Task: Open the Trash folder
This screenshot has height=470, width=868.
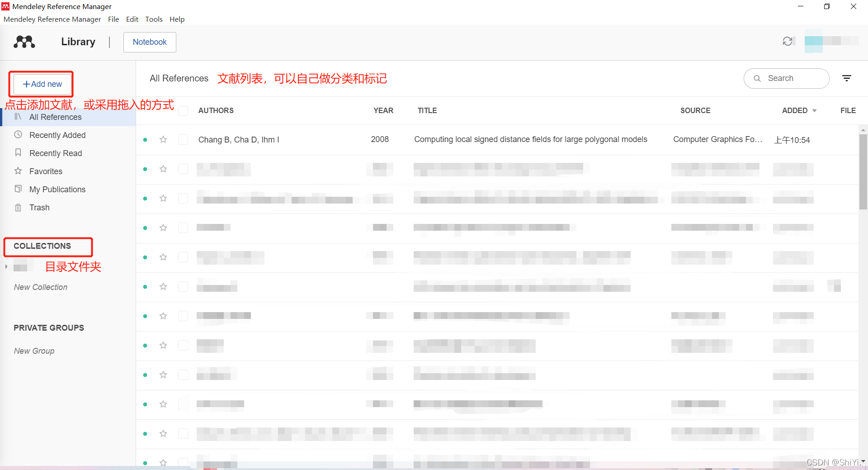Action: point(39,208)
